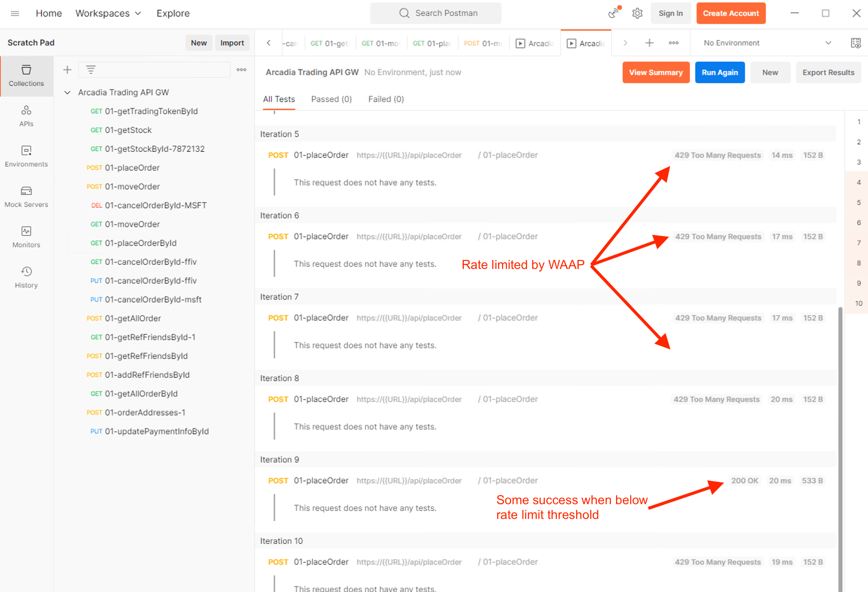Collapse the Arcadia Trading API GW collection
The width and height of the screenshot is (868, 592).
pos(67,93)
